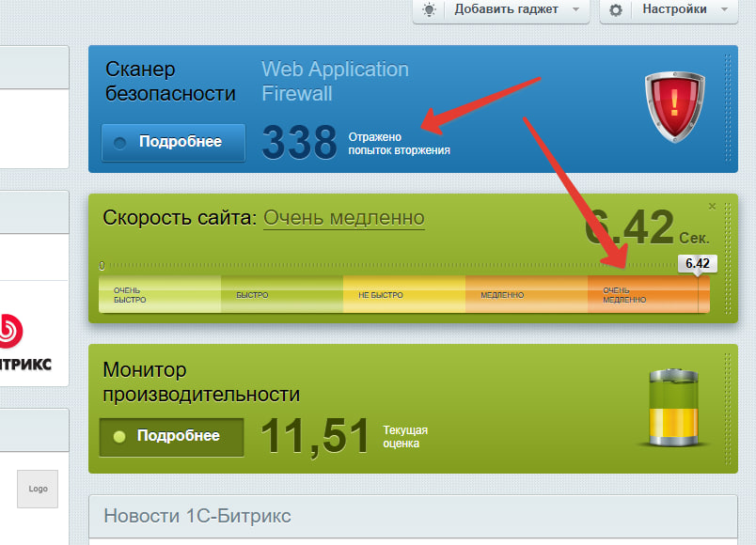The height and width of the screenshot is (545, 756).
Task: Open the Настройки menu
Action: pos(674,9)
